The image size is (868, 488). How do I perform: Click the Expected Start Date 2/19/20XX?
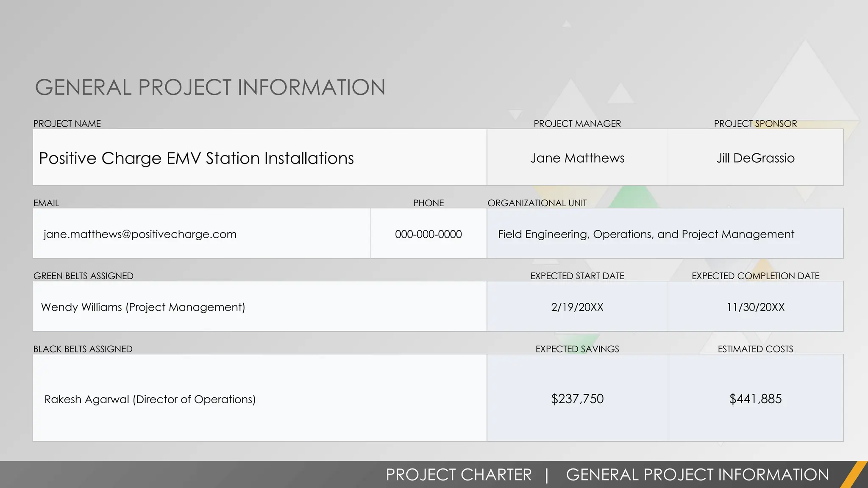[577, 307]
